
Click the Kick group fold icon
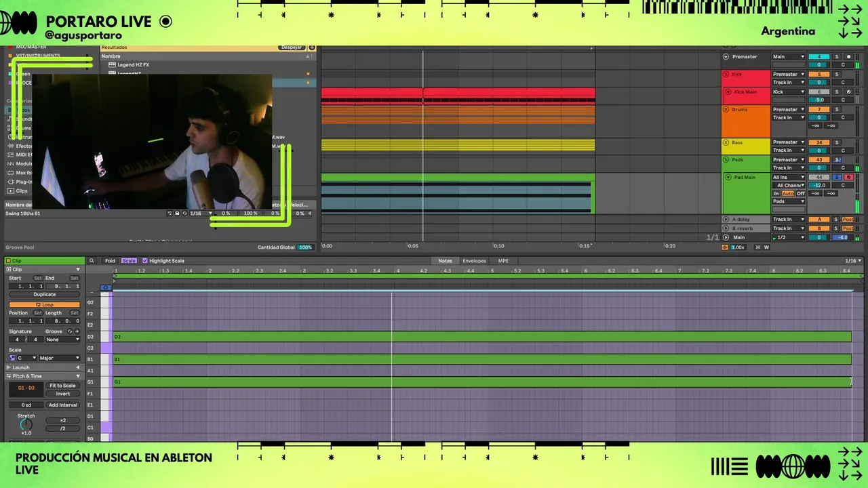point(726,75)
